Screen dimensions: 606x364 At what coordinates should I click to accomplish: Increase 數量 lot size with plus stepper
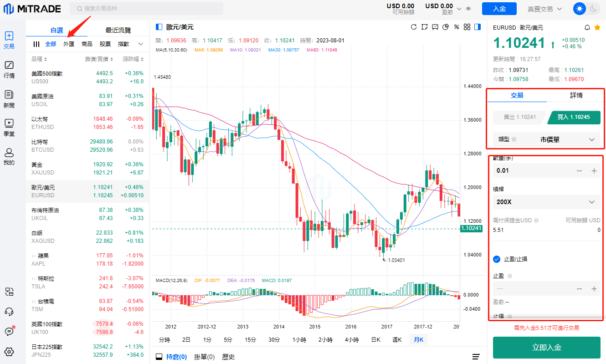[594, 171]
